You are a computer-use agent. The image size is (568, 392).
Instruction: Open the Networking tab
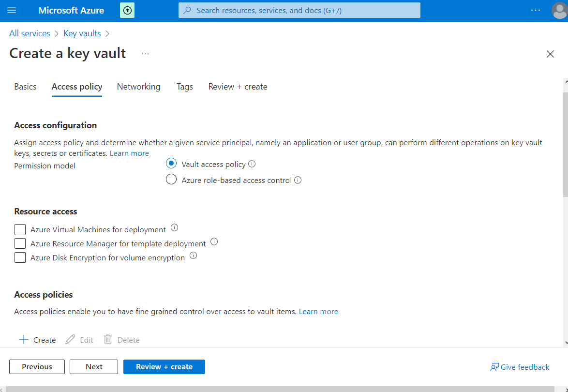(138, 87)
